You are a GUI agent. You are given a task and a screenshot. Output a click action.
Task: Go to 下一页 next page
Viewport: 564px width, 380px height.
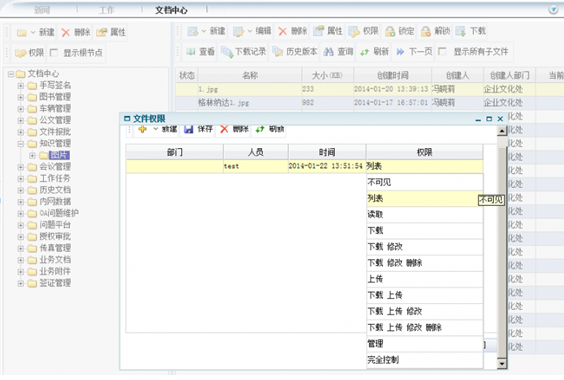coord(414,52)
